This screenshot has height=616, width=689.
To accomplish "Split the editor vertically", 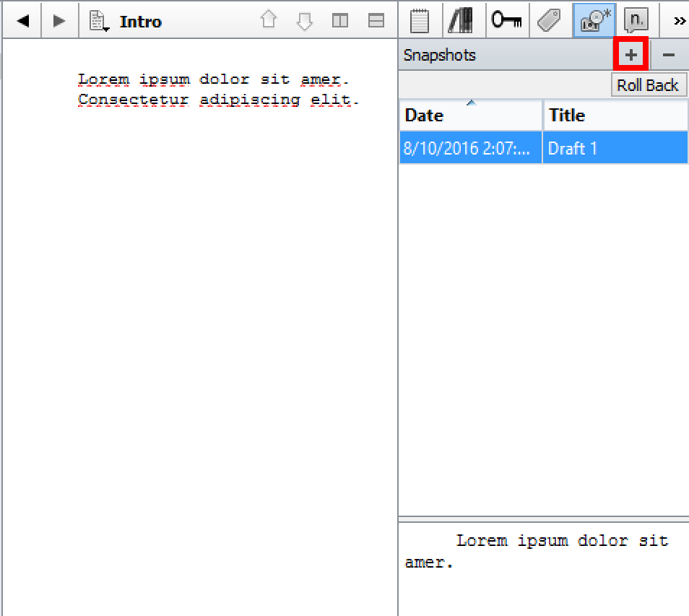I will [340, 21].
